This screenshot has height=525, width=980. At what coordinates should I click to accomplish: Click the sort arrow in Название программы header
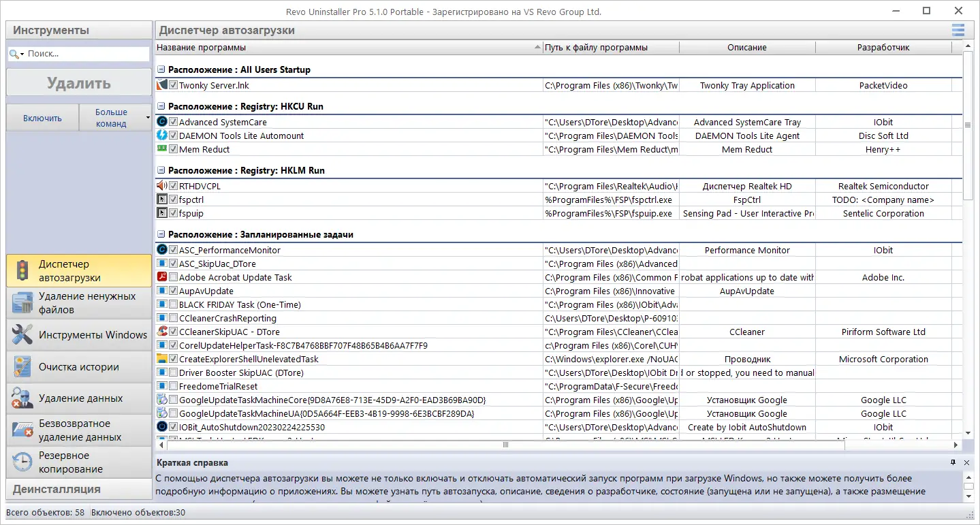[537, 48]
